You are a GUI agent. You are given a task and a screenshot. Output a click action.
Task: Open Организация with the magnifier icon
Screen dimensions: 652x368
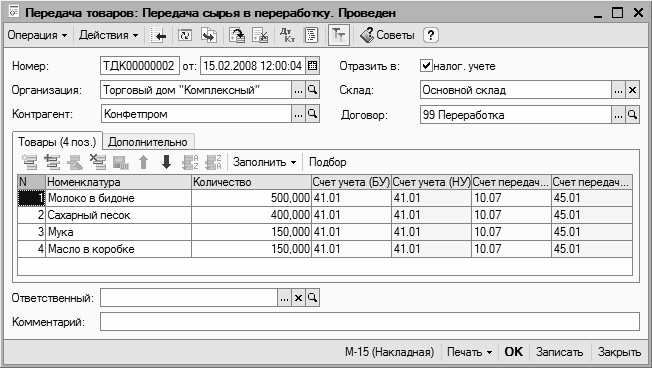coord(312,90)
